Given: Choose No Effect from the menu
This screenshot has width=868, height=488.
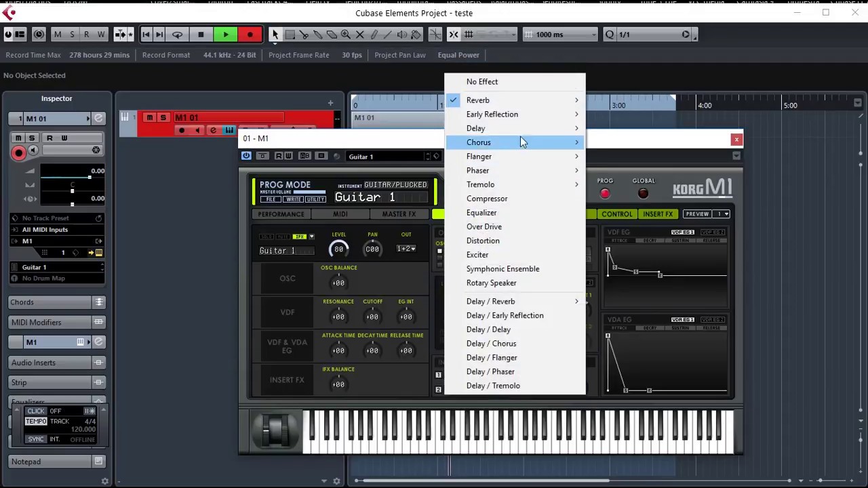Looking at the screenshot, I should [x=515, y=81].
